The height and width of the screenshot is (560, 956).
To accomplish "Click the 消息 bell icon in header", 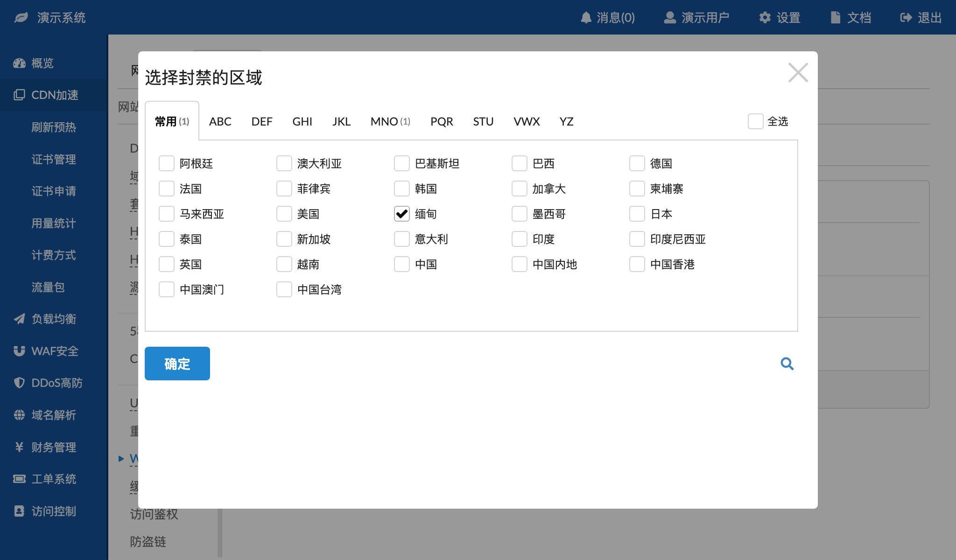I will [x=586, y=18].
